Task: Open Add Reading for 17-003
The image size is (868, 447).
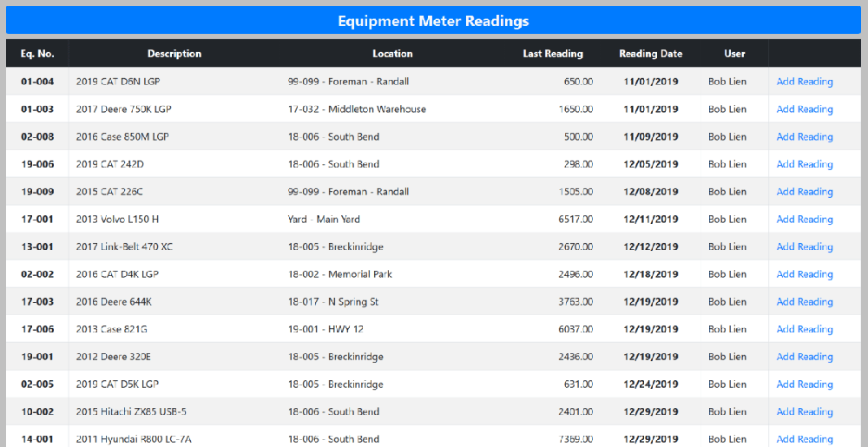Action: pos(805,301)
